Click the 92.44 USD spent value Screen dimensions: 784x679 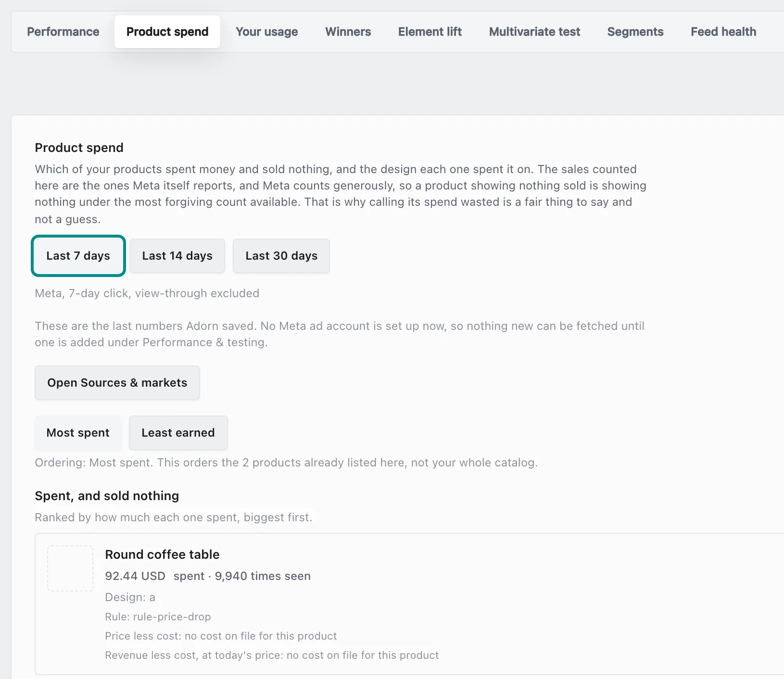click(x=135, y=576)
